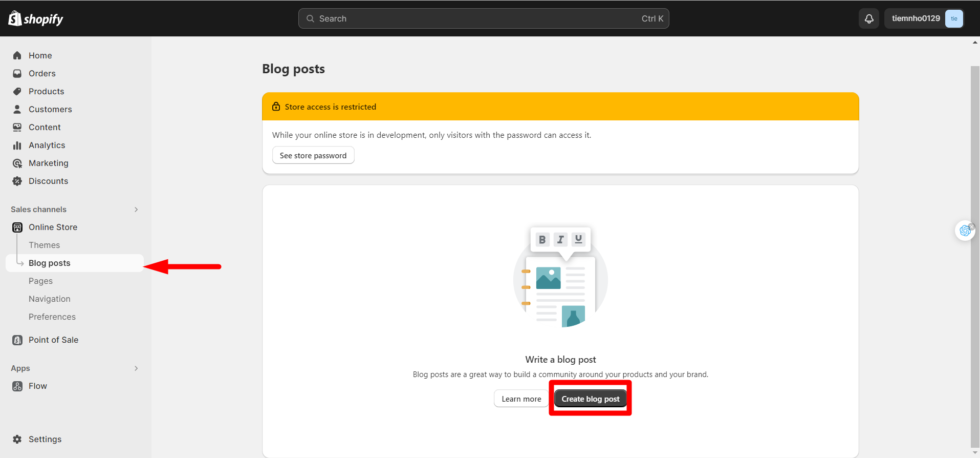Click the Products tag icon
The width and height of the screenshot is (980, 458).
coord(17,91)
